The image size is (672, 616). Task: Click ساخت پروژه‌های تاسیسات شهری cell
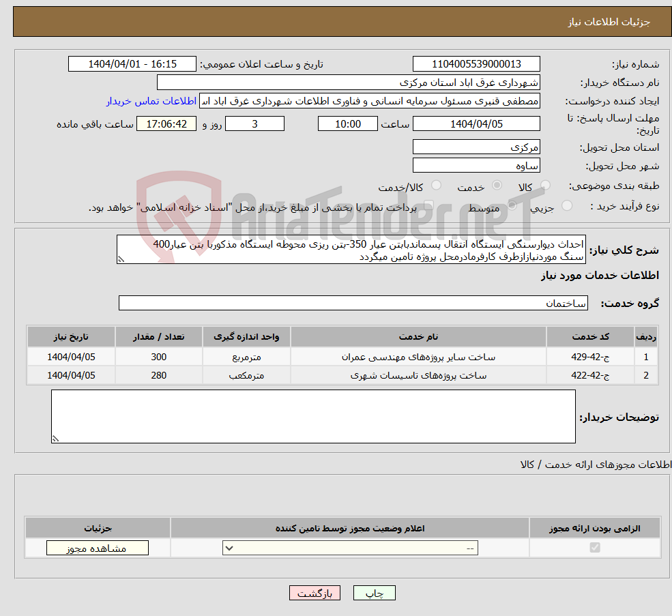(x=418, y=375)
